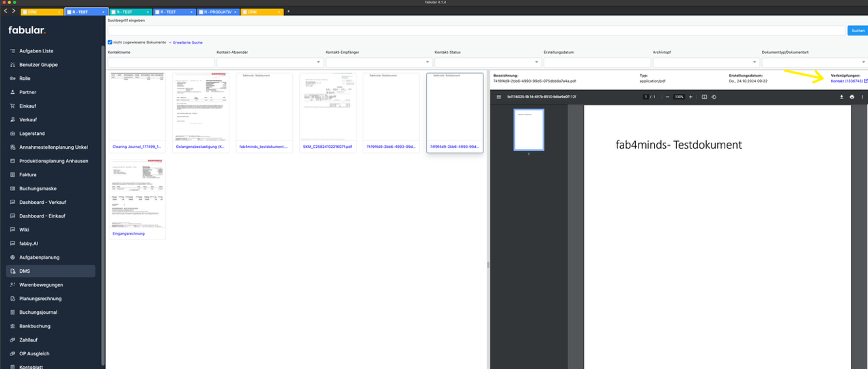
Task: Navigate forward with the right arrow
Action: pos(13,11)
